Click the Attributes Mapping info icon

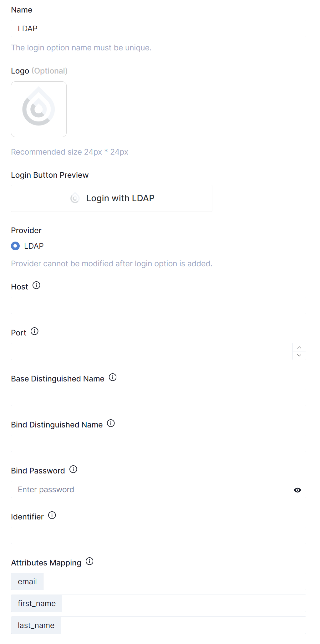tap(89, 561)
